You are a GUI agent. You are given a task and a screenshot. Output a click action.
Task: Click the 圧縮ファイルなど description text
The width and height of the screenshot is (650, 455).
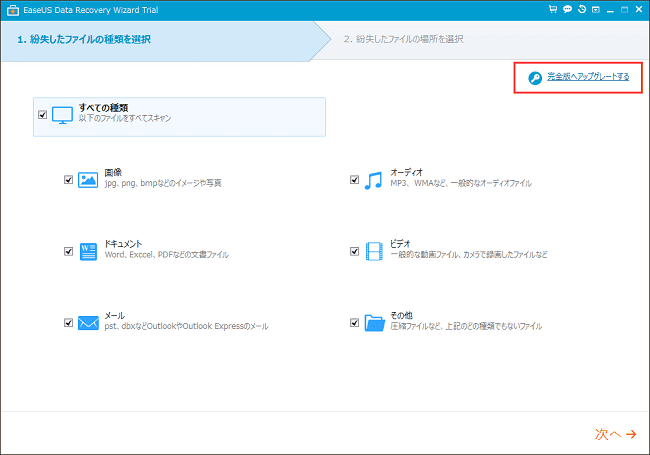click(x=466, y=327)
